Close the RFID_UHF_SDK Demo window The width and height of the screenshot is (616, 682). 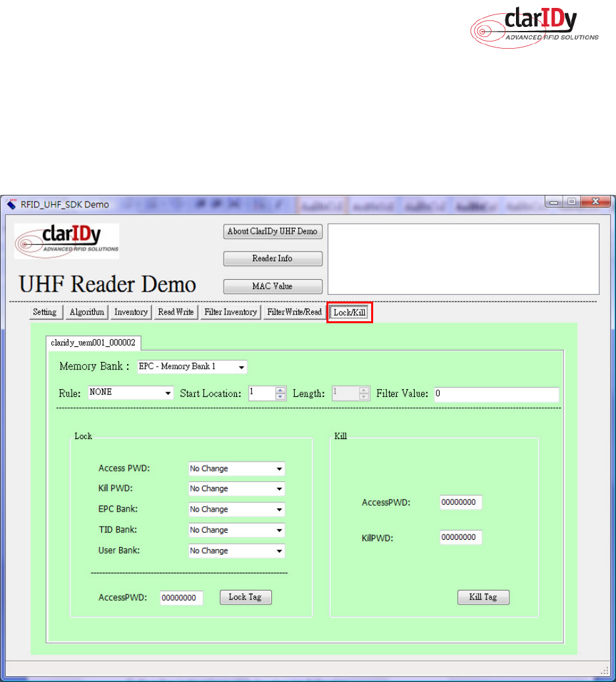click(596, 201)
